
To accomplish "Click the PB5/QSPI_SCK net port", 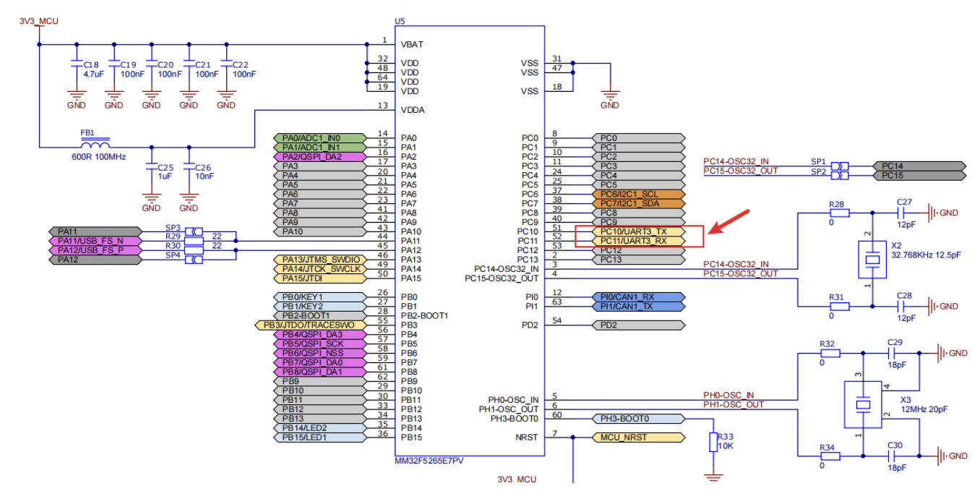I will pos(320,344).
